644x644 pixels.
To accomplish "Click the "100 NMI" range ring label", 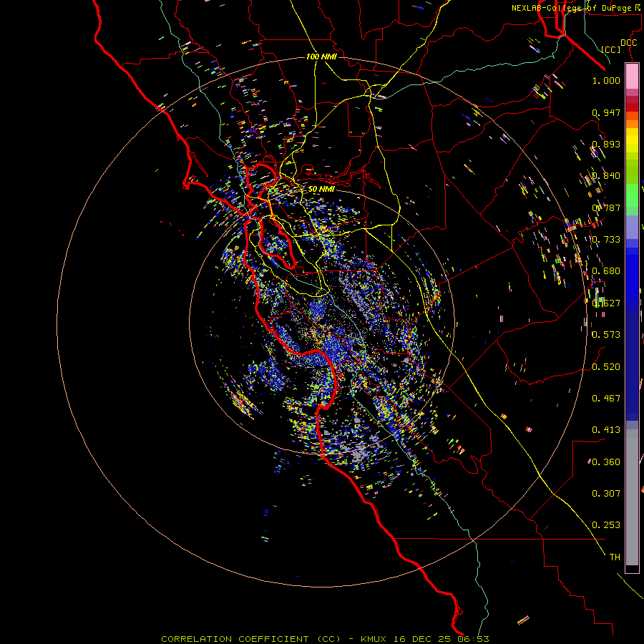I will click(321, 57).
